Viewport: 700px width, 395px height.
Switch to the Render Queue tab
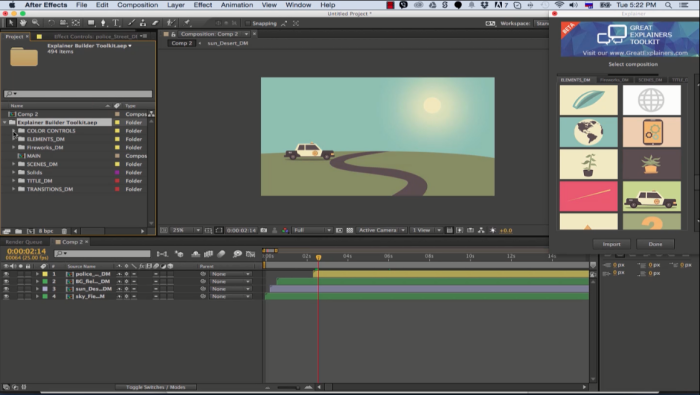pyautogui.click(x=24, y=242)
